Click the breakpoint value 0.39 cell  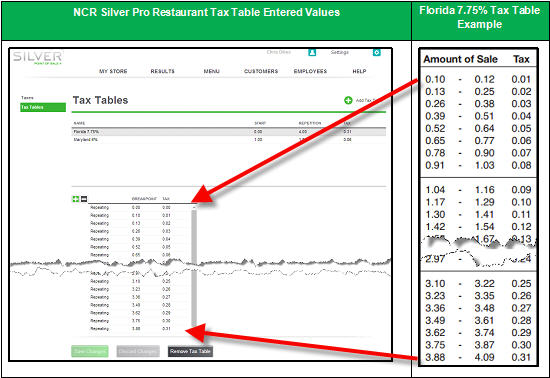click(x=136, y=239)
